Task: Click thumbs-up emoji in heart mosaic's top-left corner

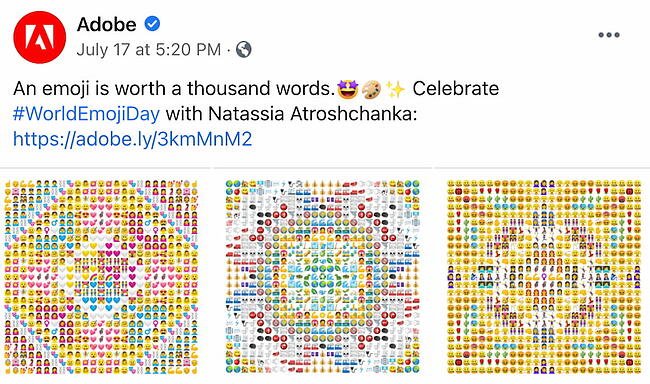Action: (x=8, y=184)
